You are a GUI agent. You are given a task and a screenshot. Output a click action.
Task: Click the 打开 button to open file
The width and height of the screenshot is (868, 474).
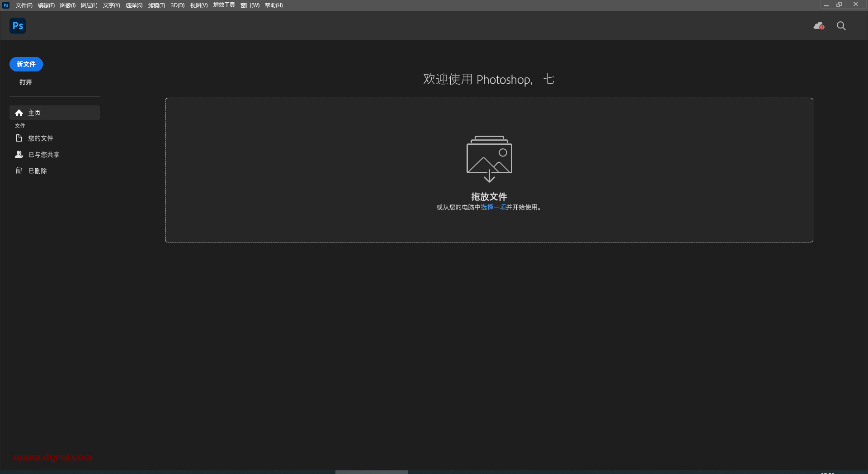26,82
